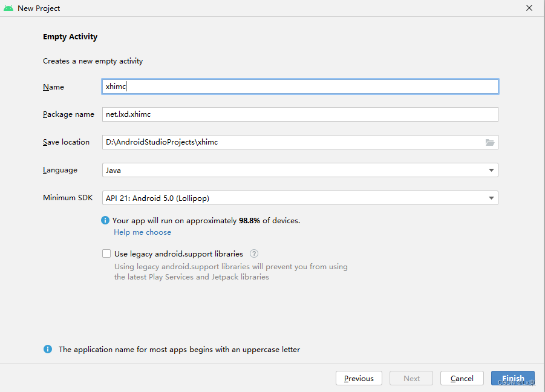Enable Use legacy android.support libraries checkbox

[106, 253]
